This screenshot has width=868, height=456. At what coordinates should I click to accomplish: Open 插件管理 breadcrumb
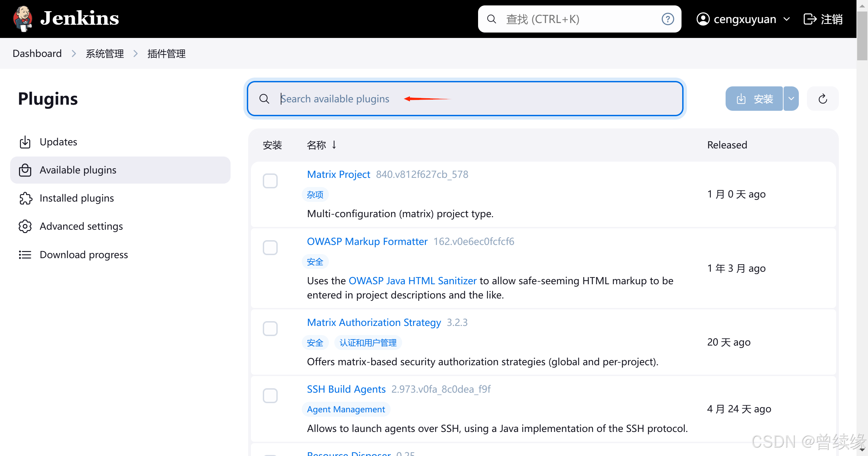[x=166, y=54]
